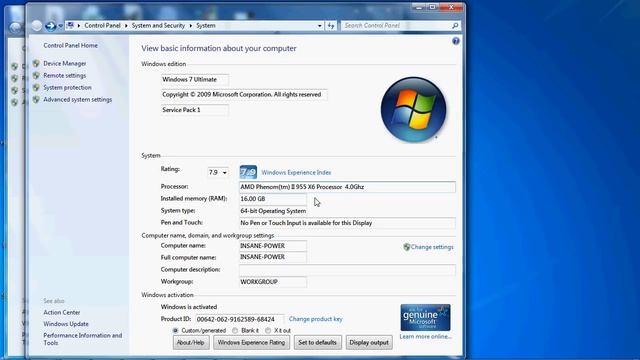This screenshot has height=360, width=640.
Task: Click the search magnifier icon
Action: [x=455, y=26]
